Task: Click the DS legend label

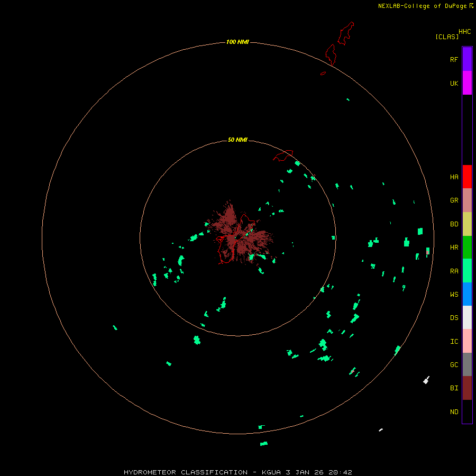Action: pos(454,318)
